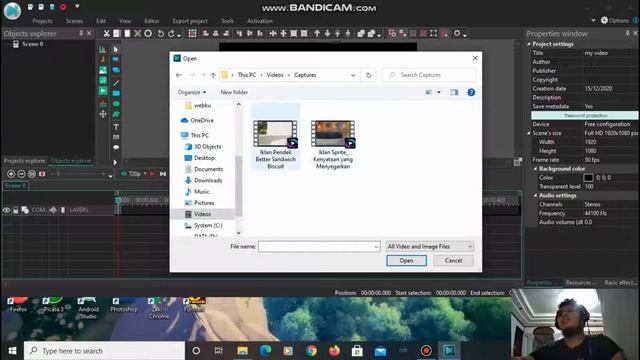Open the Projects menu
The width and height of the screenshot is (640, 360).
42,21
